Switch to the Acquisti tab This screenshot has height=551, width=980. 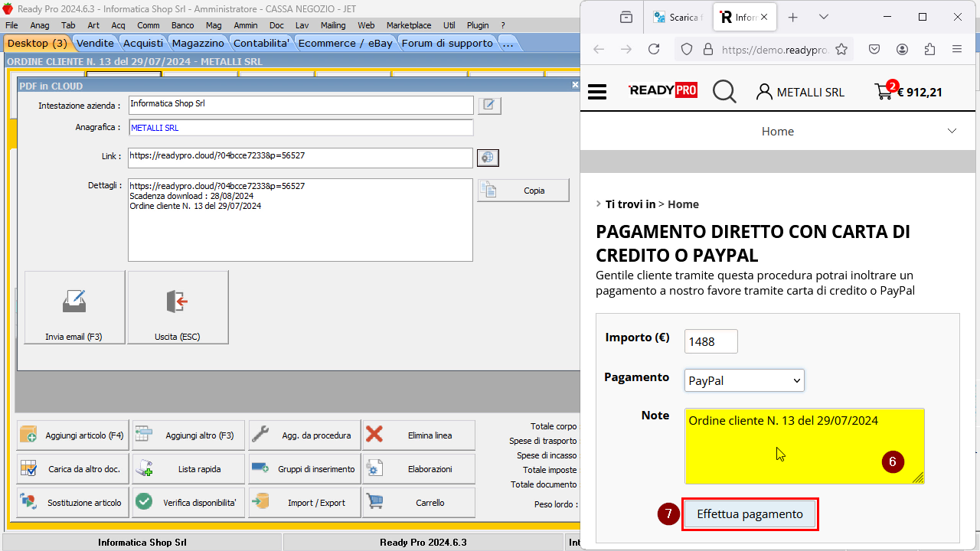coord(143,43)
